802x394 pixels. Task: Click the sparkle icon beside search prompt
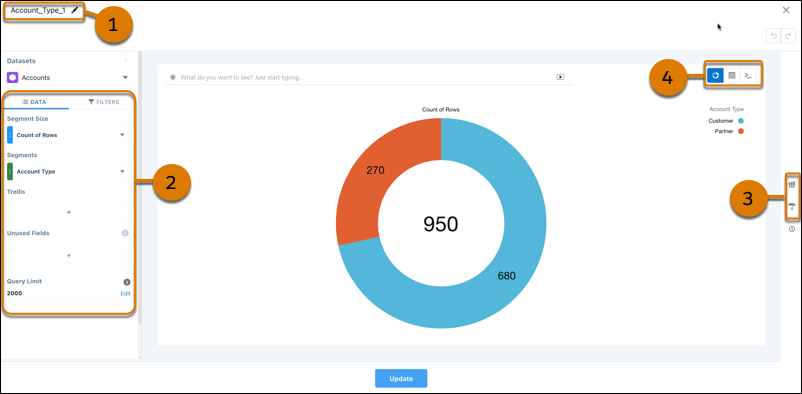click(173, 77)
